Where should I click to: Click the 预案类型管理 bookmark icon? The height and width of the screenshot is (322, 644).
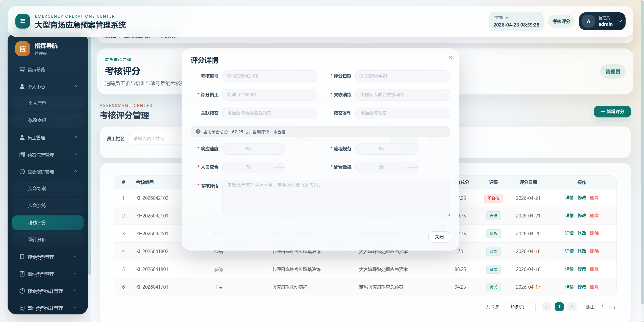[22, 257]
